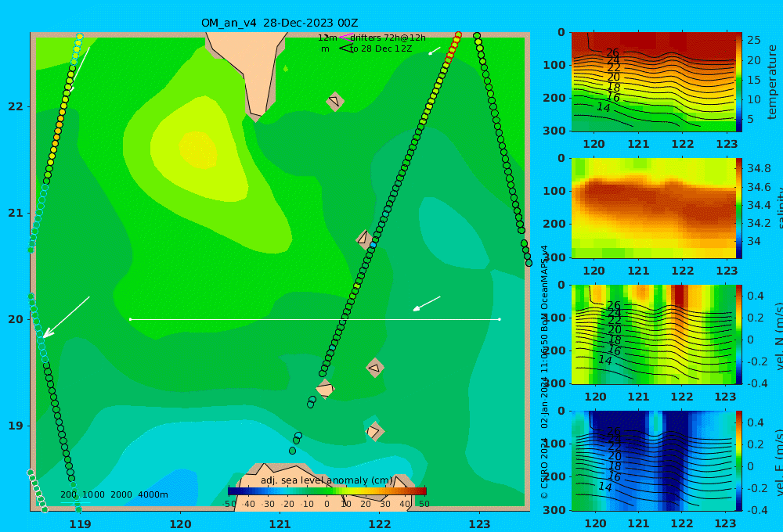Click the Taiwan southern tip landmass on the map's top edge

pyautogui.click(x=251, y=70)
